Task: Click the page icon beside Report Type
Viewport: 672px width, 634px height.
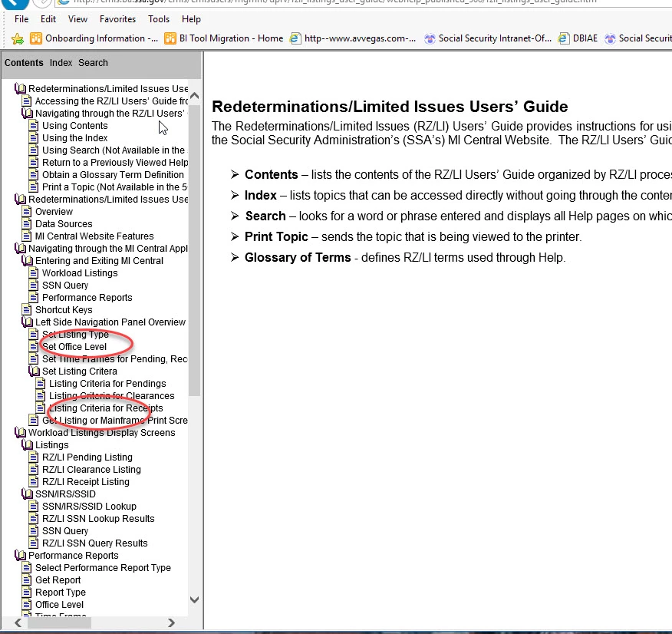Action: pyautogui.click(x=27, y=593)
